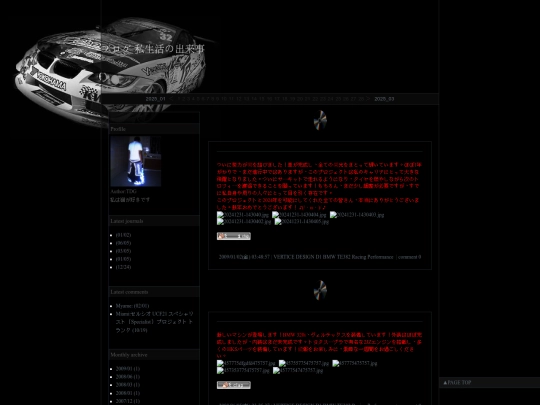
Task: Open first post category VERTICE DESIGN D1 BMW
Action: 333,257
